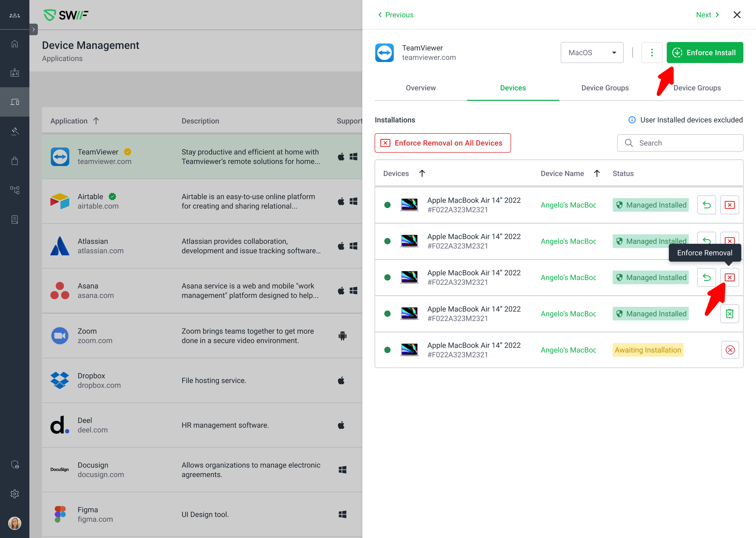This screenshot has width=756, height=538.
Task: Click the info icon beside User Installed devices
Action: 632,120
